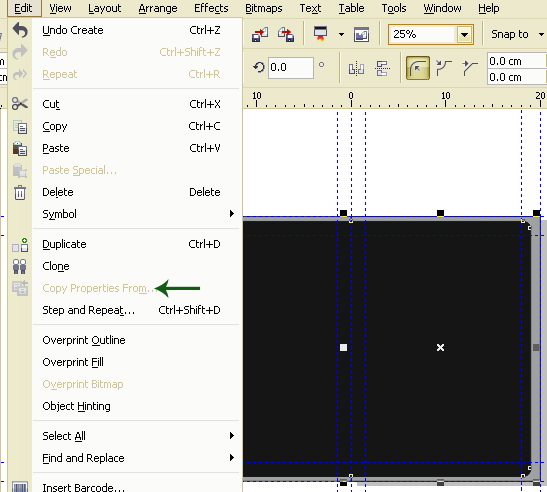Click the Paste clipboard icon
Image resolution: width=547 pixels, height=492 pixels.
[20, 149]
